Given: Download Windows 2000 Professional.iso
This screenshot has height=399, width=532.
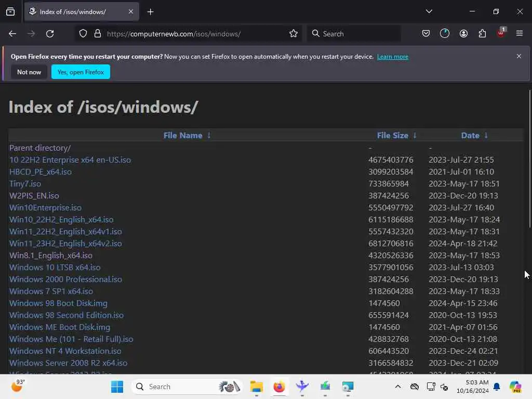Looking at the screenshot, I should coord(65,279).
